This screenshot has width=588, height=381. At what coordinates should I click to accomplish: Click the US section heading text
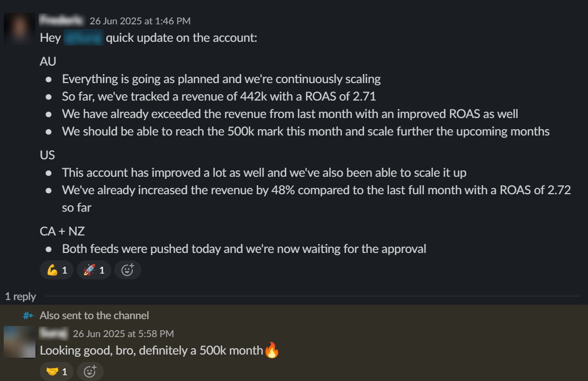pyautogui.click(x=47, y=155)
